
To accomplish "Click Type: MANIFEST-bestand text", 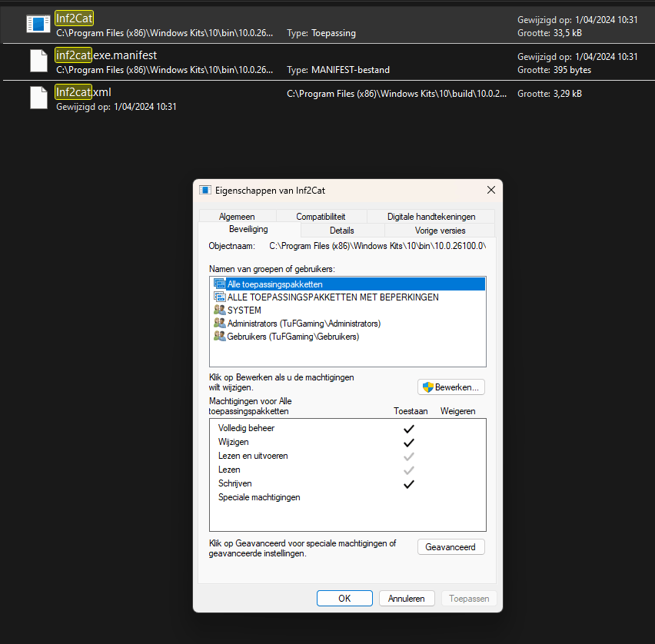I will 338,70.
